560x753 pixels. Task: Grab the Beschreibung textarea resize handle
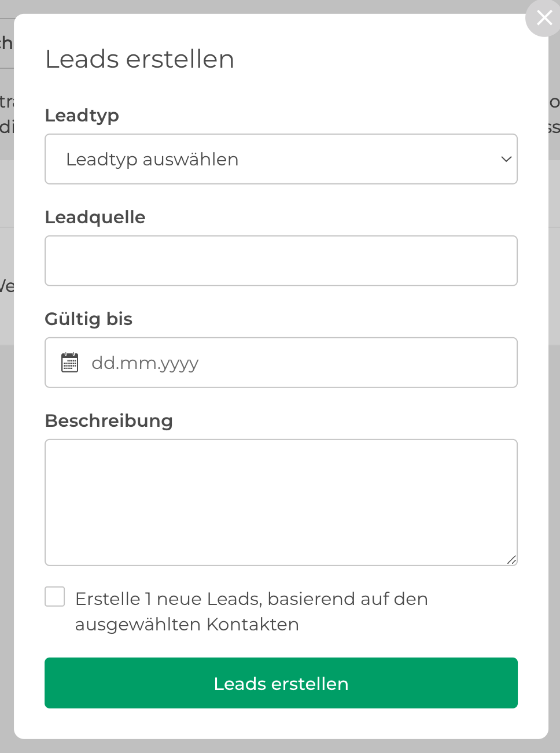click(x=511, y=560)
